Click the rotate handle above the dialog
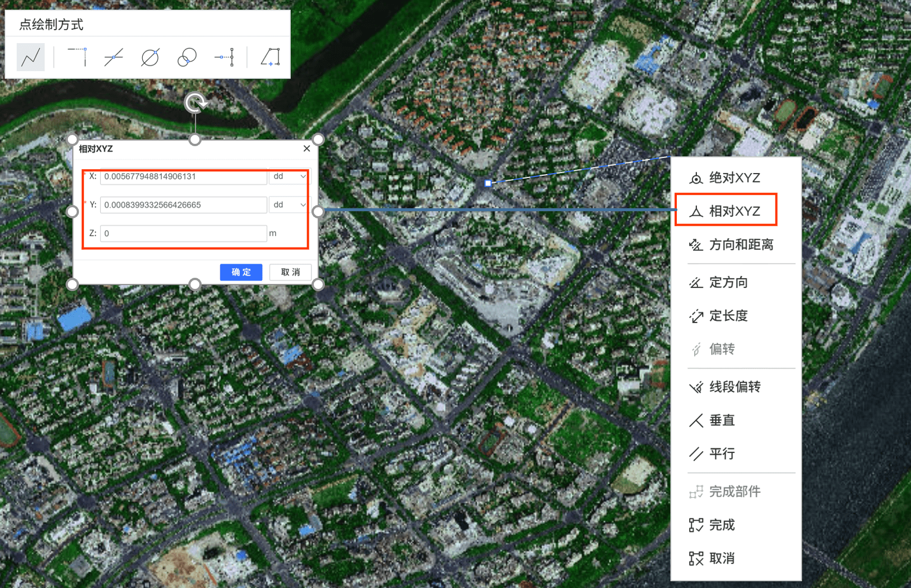 pos(196,103)
